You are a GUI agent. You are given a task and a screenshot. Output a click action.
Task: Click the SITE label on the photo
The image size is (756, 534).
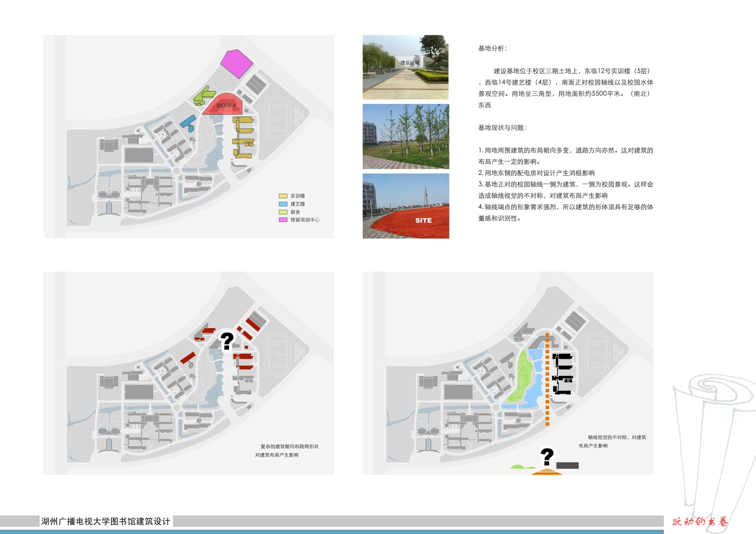pyautogui.click(x=423, y=220)
